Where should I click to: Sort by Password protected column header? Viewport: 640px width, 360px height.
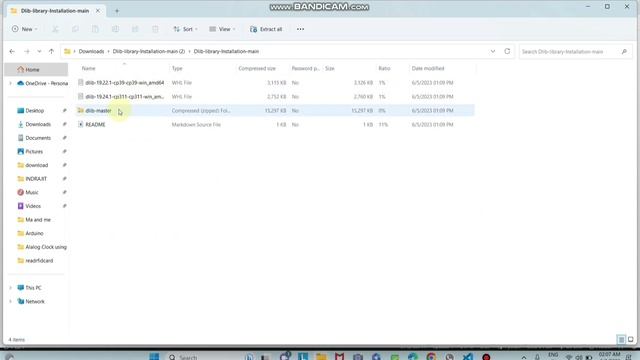coord(305,69)
